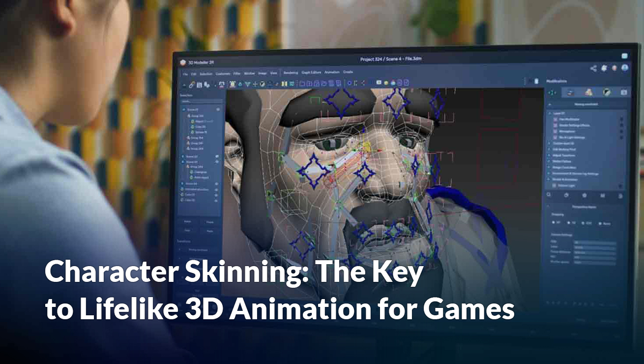
Task: Click the Create button in the menu bar
Action: tap(348, 72)
